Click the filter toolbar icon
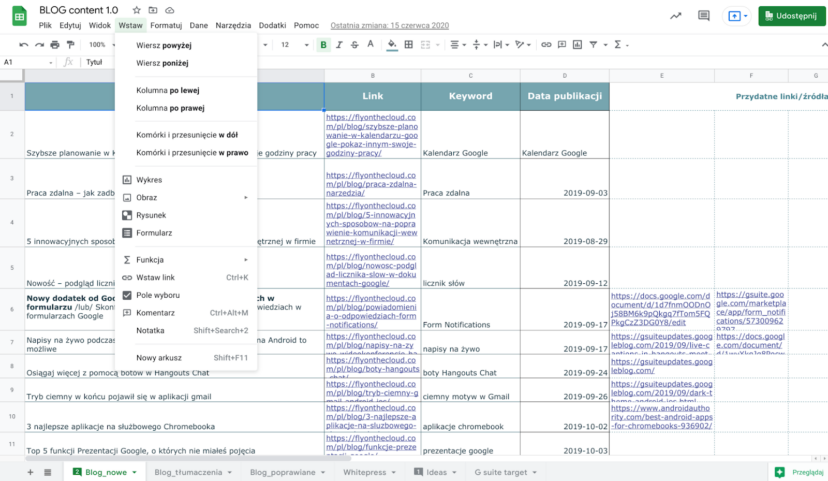This screenshot has height=481, width=828. [593, 45]
